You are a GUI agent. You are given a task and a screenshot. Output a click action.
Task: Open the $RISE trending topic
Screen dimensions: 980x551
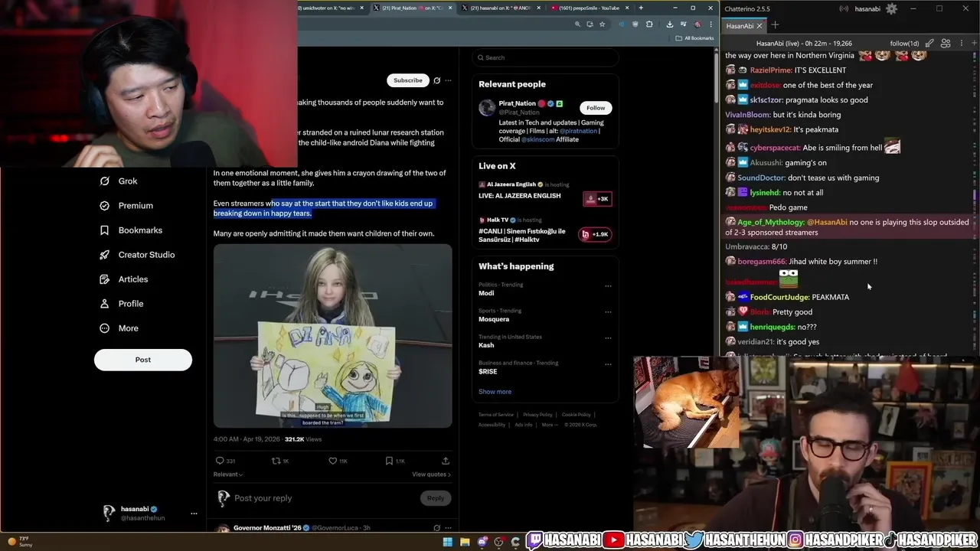(488, 371)
